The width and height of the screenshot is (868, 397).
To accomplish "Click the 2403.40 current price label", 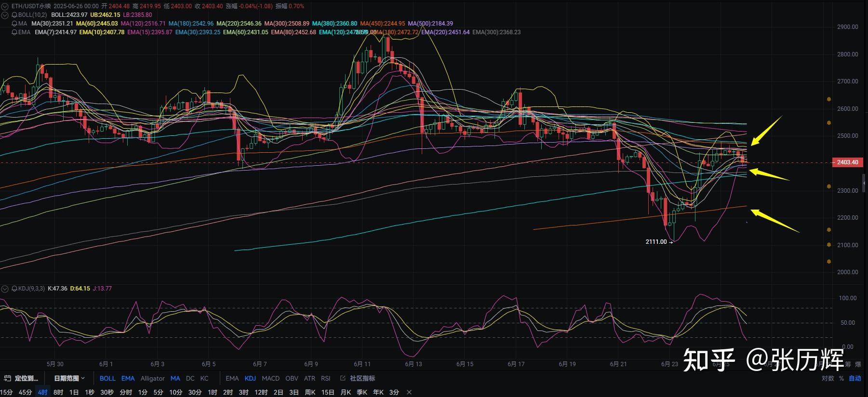I will [848, 162].
